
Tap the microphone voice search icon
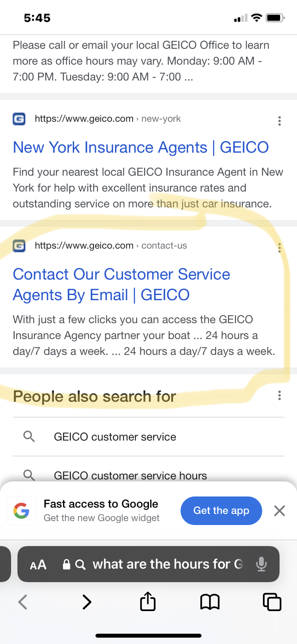coord(261,564)
